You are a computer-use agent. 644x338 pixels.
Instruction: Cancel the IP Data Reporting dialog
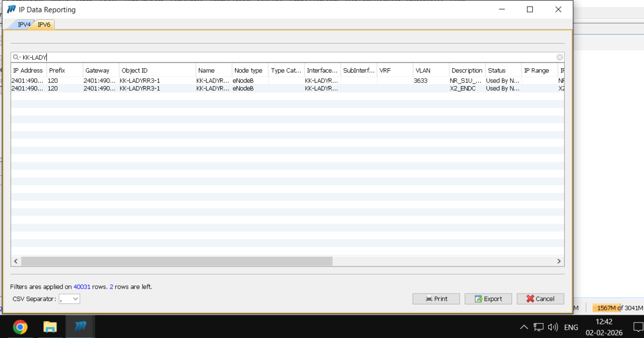pyautogui.click(x=540, y=299)
